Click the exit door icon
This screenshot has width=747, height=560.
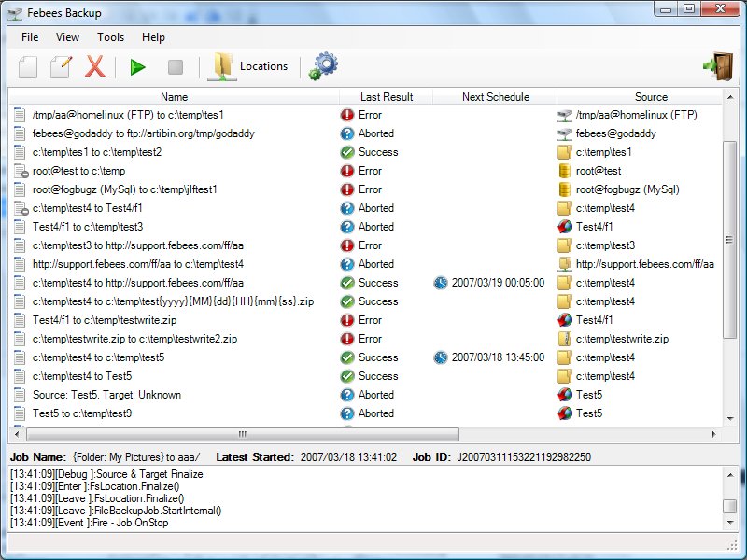tap(717, 65)
